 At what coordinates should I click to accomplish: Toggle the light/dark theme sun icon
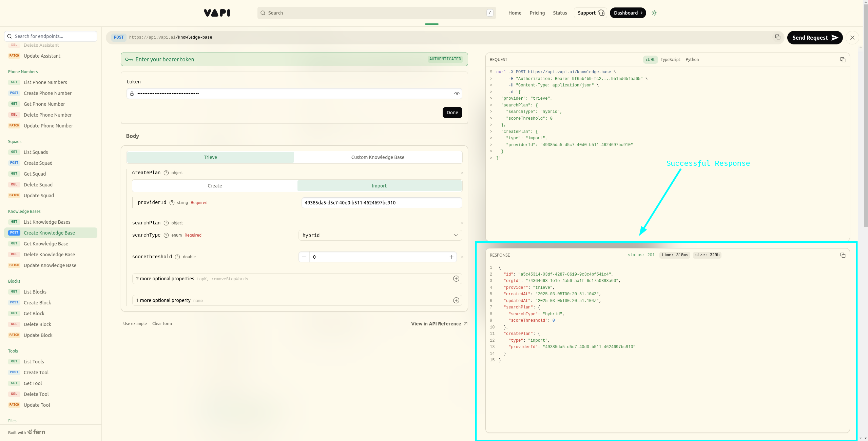click(654, 13)
